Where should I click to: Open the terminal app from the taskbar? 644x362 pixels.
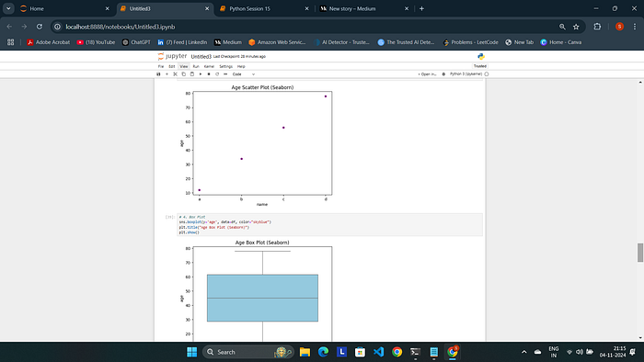[415, 352]
